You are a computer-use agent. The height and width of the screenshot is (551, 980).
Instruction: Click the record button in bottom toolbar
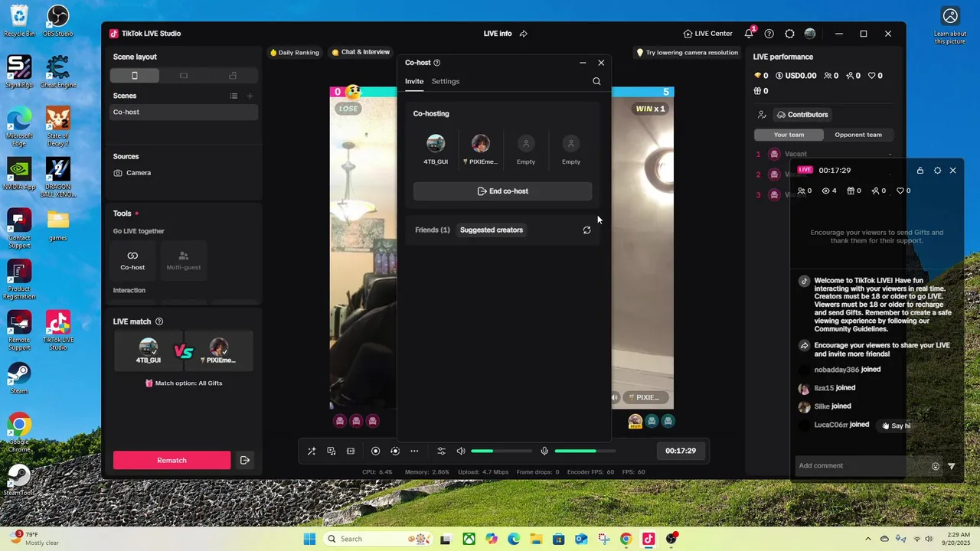(375, 452)
